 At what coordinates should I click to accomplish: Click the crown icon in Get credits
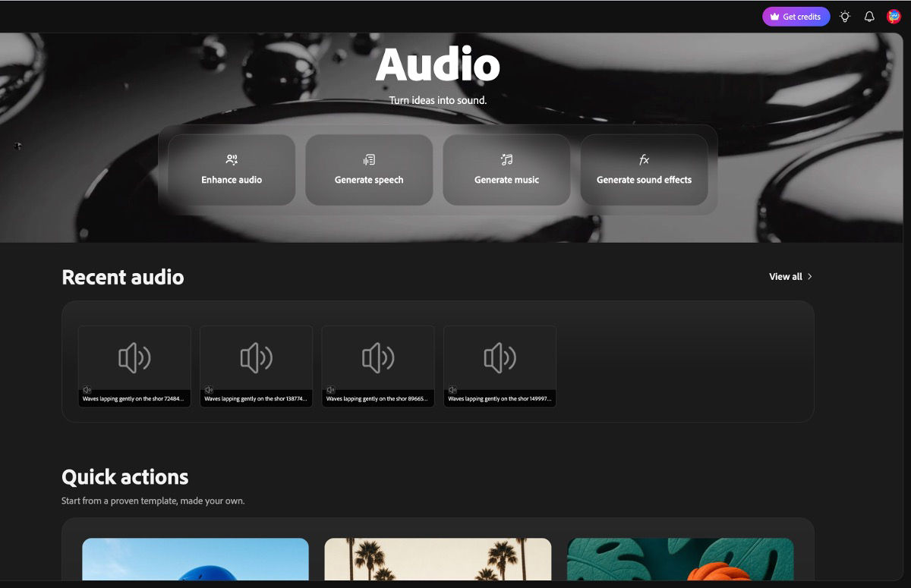click(x=774, y=17)
